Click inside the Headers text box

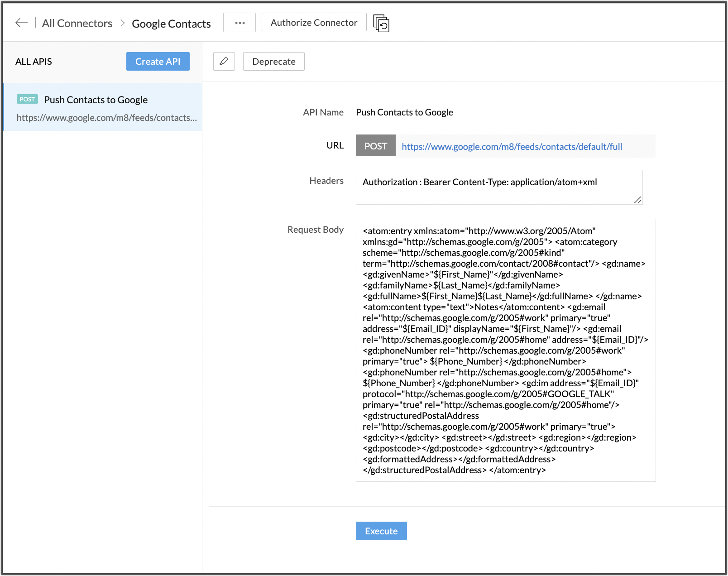pos(499,187)
